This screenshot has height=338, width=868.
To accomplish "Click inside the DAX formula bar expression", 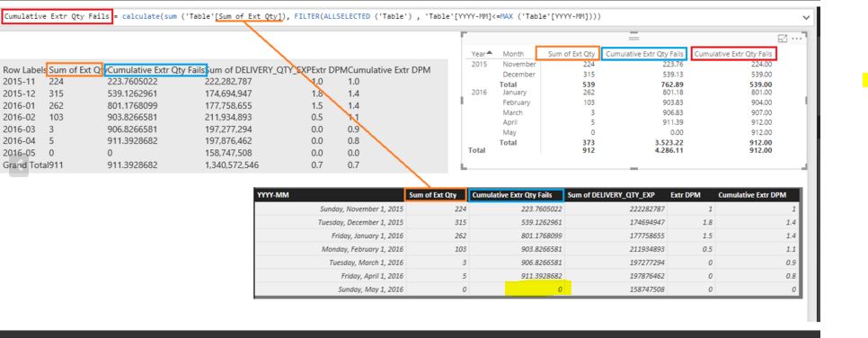I will pos(361,16).
